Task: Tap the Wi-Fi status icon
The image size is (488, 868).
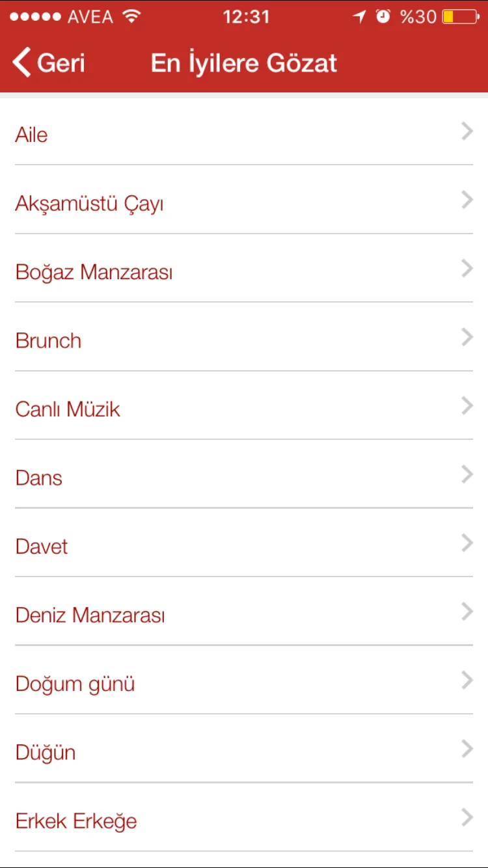Action: coord(132,16)
